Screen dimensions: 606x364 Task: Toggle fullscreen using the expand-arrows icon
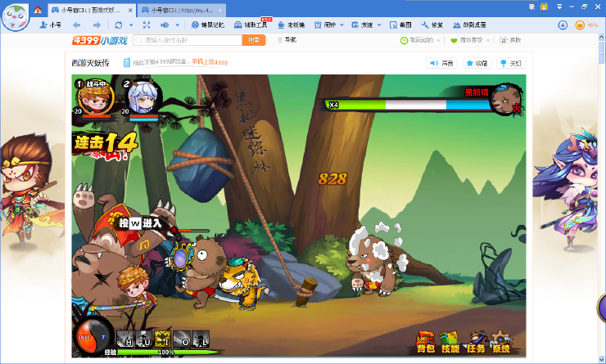coord(147,25)
